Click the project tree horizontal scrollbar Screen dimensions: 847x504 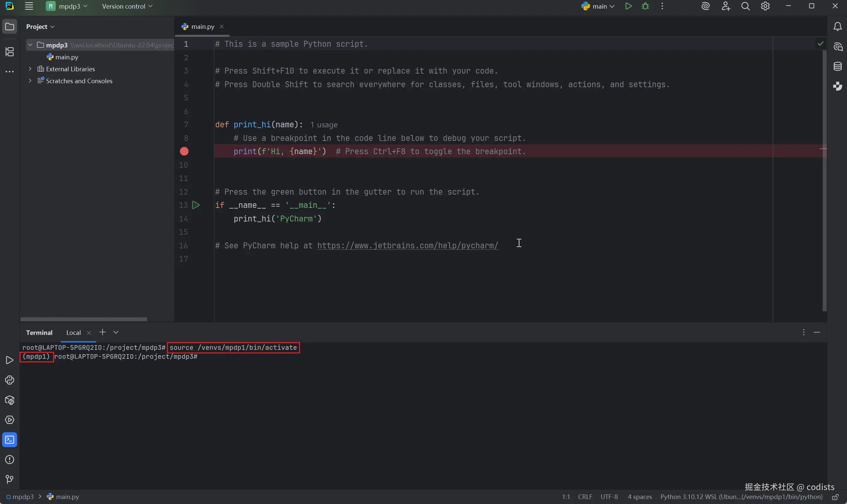pos(84,319)
